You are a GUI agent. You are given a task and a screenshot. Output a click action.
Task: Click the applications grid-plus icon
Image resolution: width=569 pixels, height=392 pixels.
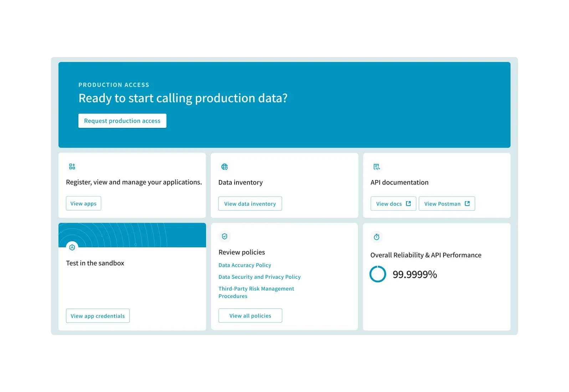[72, 166]
